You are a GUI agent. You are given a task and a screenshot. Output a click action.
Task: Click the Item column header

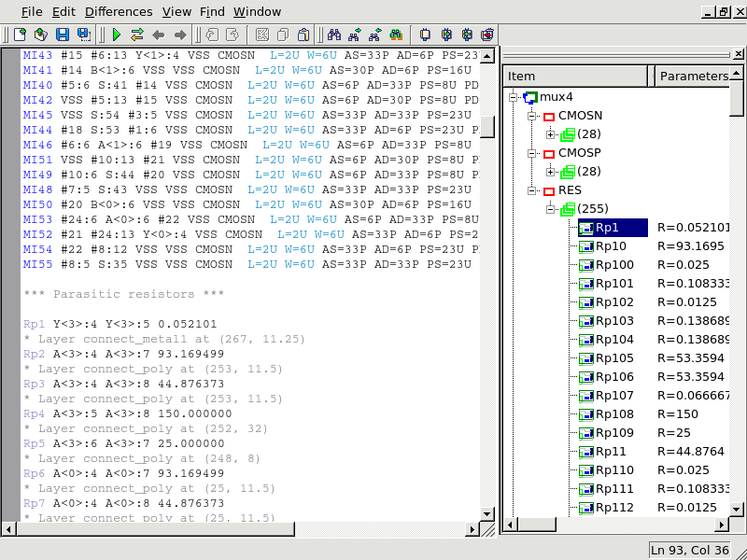coord(577,76)
